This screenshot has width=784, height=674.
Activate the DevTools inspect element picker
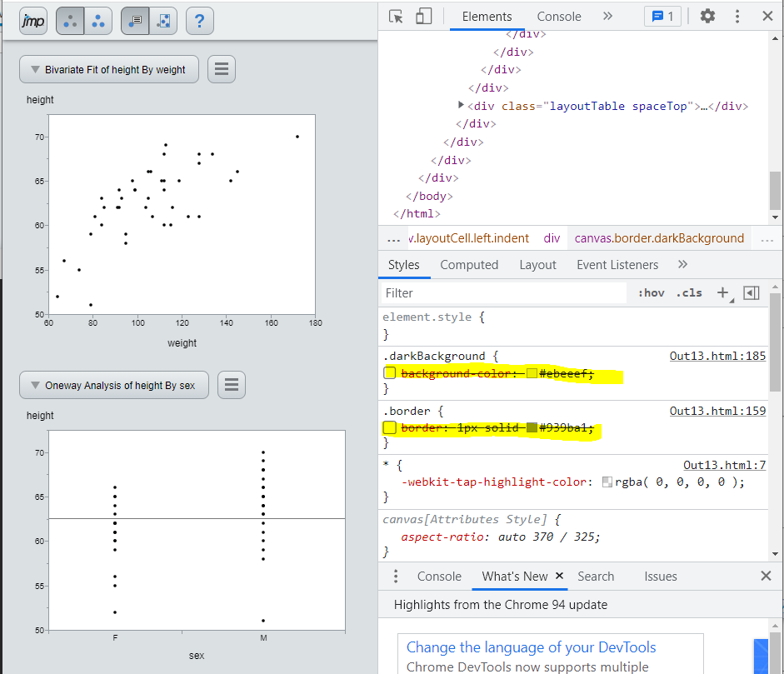click(x=397, y=17)
